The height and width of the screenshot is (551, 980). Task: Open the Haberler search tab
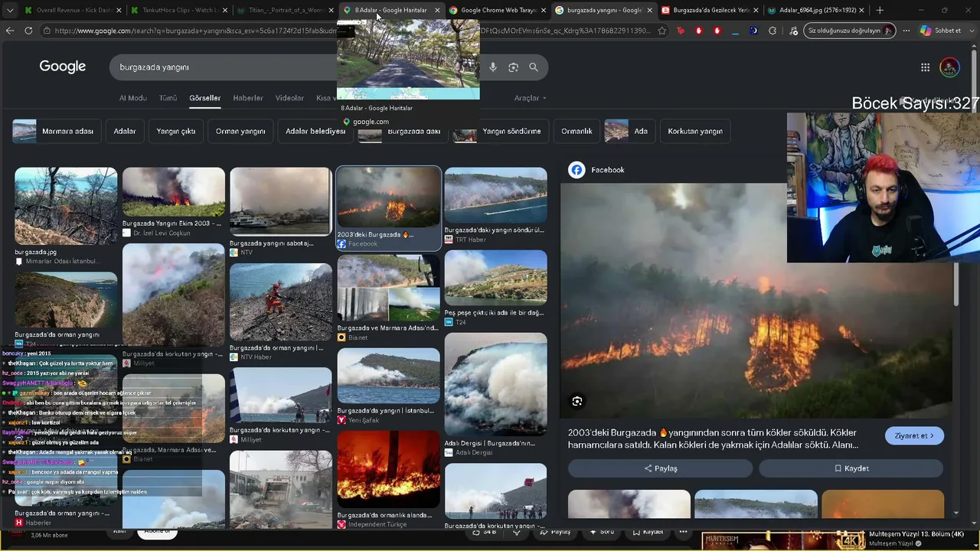(248, 98)
